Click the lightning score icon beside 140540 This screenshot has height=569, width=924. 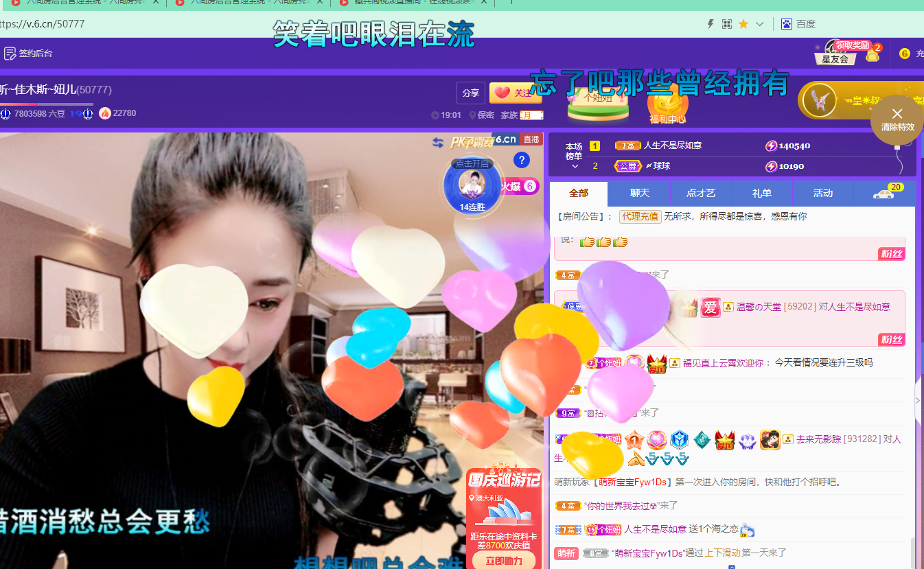click(x=772, y=146)
